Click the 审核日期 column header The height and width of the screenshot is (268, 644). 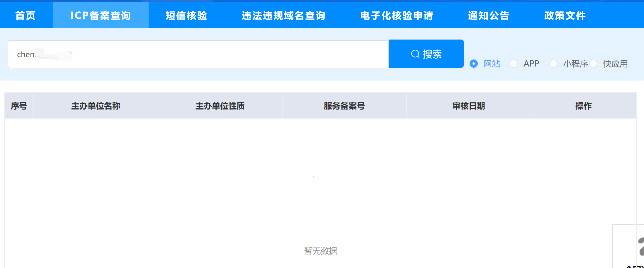pyautogui.click(x=469, y=106)
